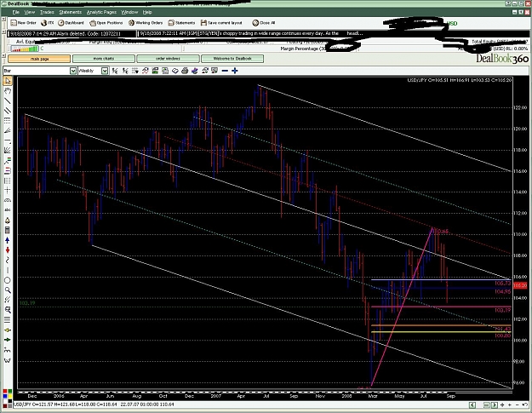Expand the Bar chart type dropdown
Screen dimensions: 532x413
(73, 71)
